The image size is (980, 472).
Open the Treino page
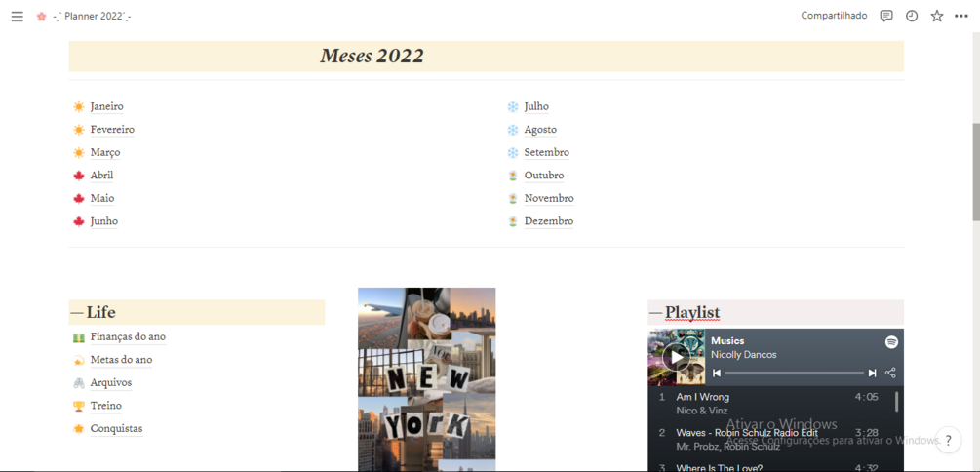pyautogui.click(x=106, y=406)
